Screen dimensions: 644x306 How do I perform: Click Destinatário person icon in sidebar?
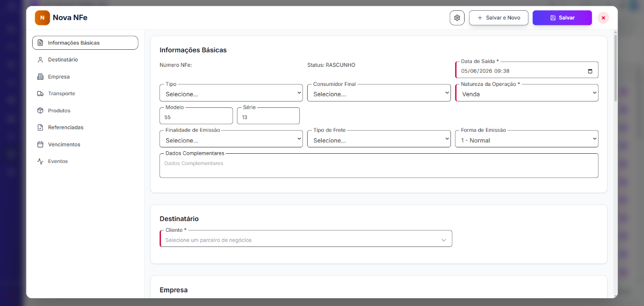click(40, 60)
